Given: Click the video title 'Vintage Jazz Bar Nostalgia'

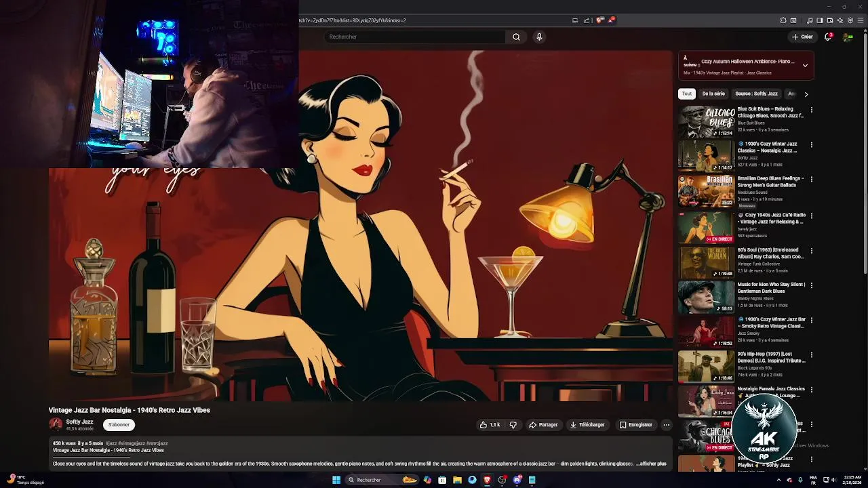Looking at the screenshot, I should tap(129, 410).
